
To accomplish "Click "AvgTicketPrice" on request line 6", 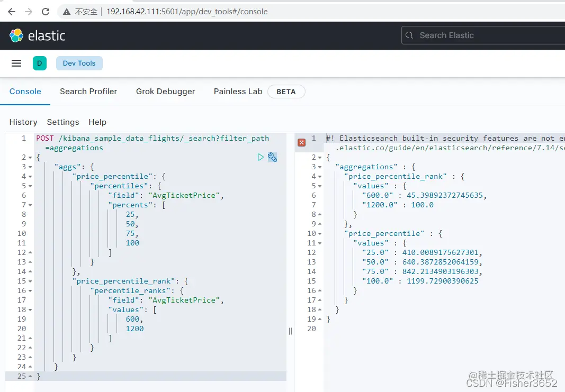I will pos(184,195).
